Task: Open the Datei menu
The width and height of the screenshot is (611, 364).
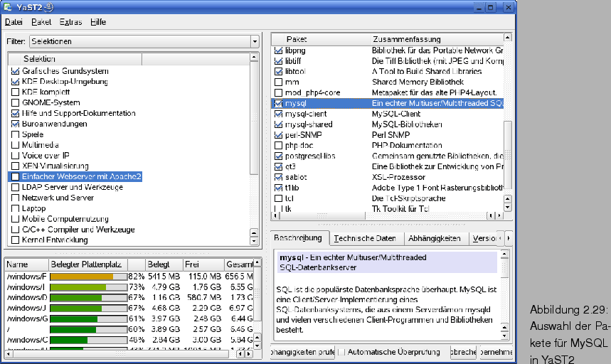Action: [14, 22]
